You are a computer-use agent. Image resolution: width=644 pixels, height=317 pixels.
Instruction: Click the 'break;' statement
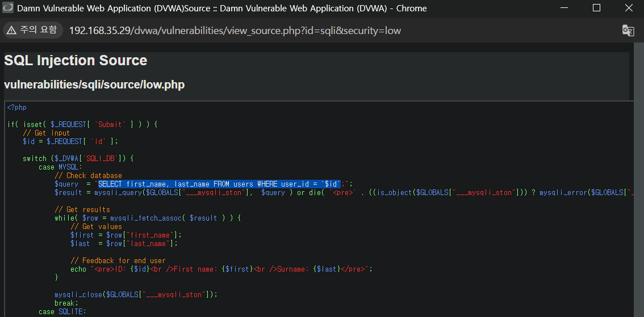point(66,303)
